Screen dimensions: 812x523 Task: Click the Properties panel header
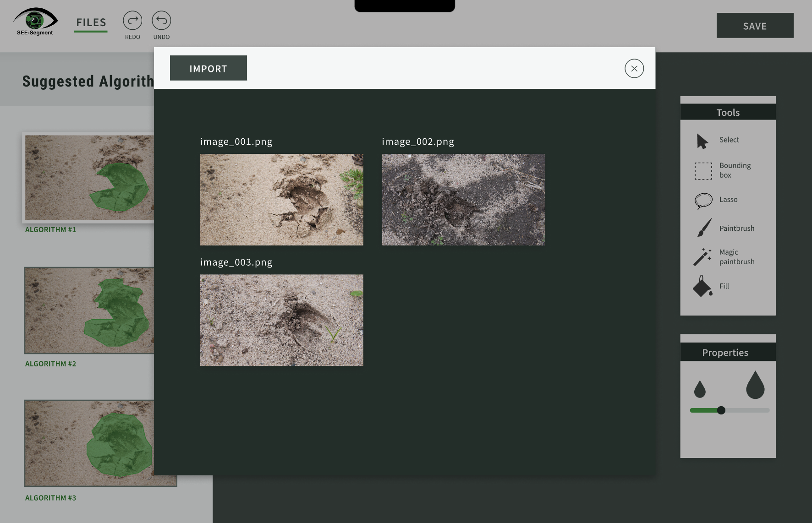[x=728, y=352]
